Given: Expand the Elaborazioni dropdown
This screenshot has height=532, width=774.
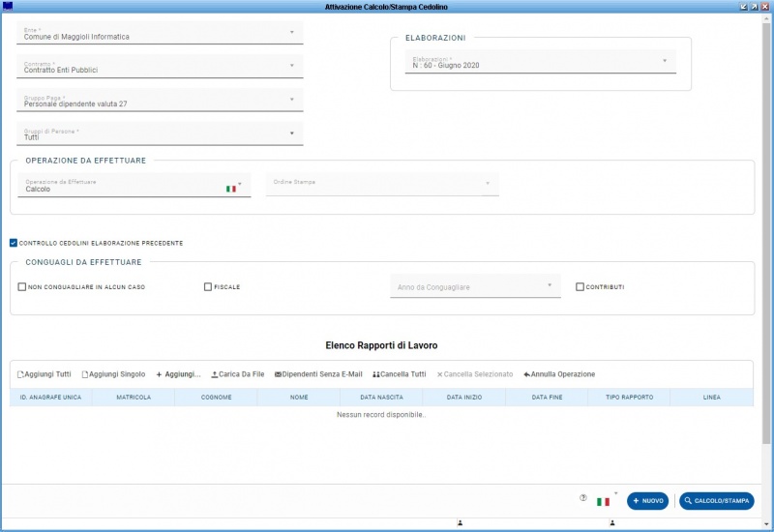Looking at the screenshot, I should pyautogui.click(x=665, y=61).
